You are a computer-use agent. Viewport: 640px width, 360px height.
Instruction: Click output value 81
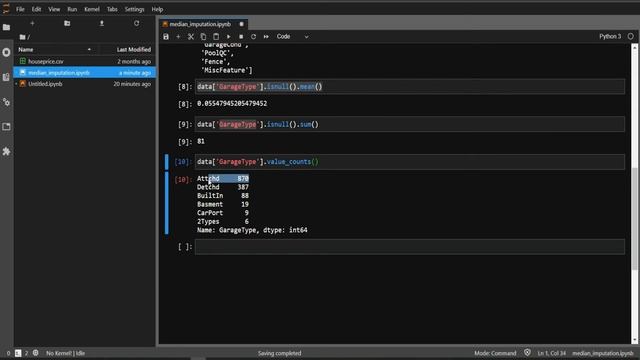point(201,141)
